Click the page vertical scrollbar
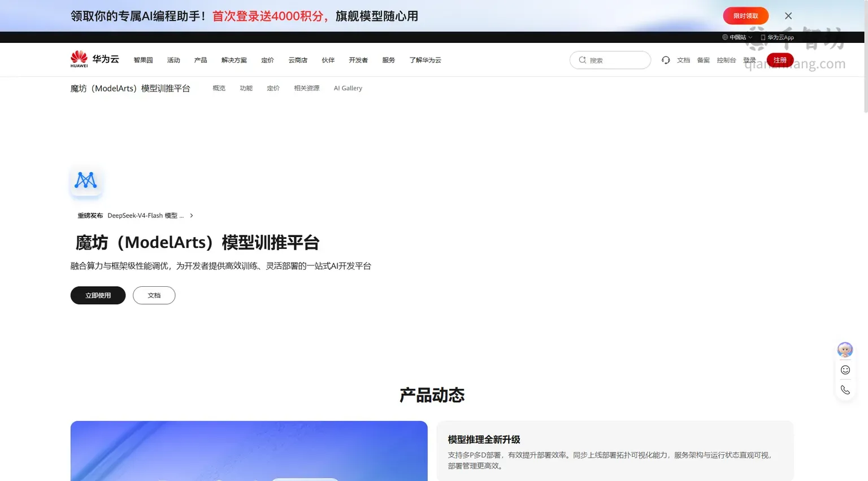The width and height of the screenshot is (868, 481). pyautogui.click(x=866, y=56)
